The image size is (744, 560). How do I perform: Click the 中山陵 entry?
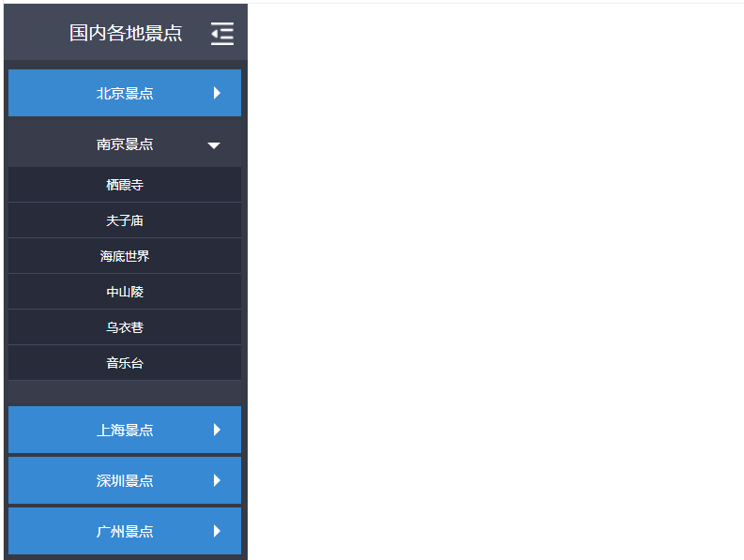pyautogui.click(x=125, y=292)
